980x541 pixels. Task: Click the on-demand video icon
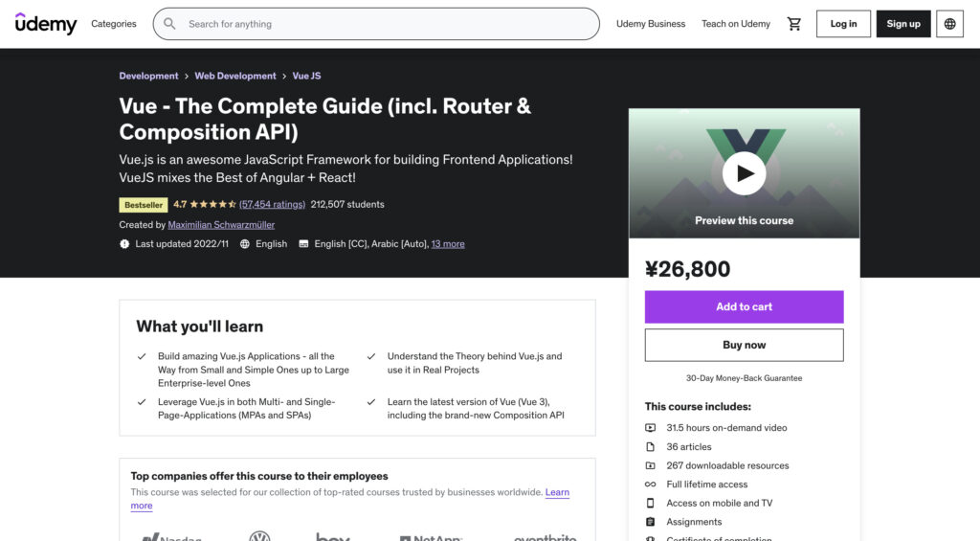tap(651, 428)
